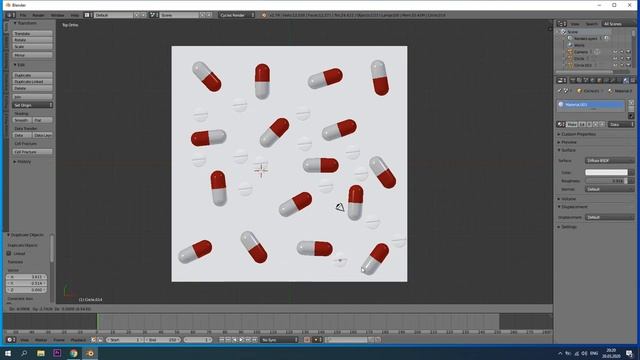
Task: Open Windows search from taskbar
Action: point(24,353)
